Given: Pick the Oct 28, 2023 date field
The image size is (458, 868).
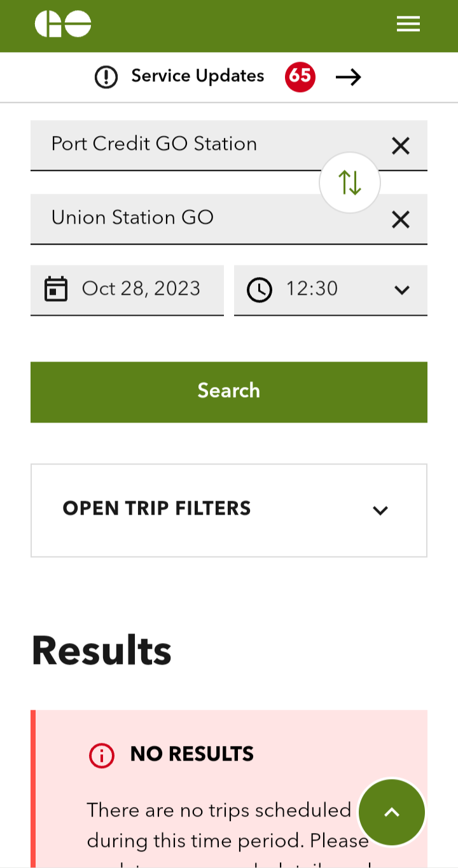Looking at the screenshot, I should 141,289.
